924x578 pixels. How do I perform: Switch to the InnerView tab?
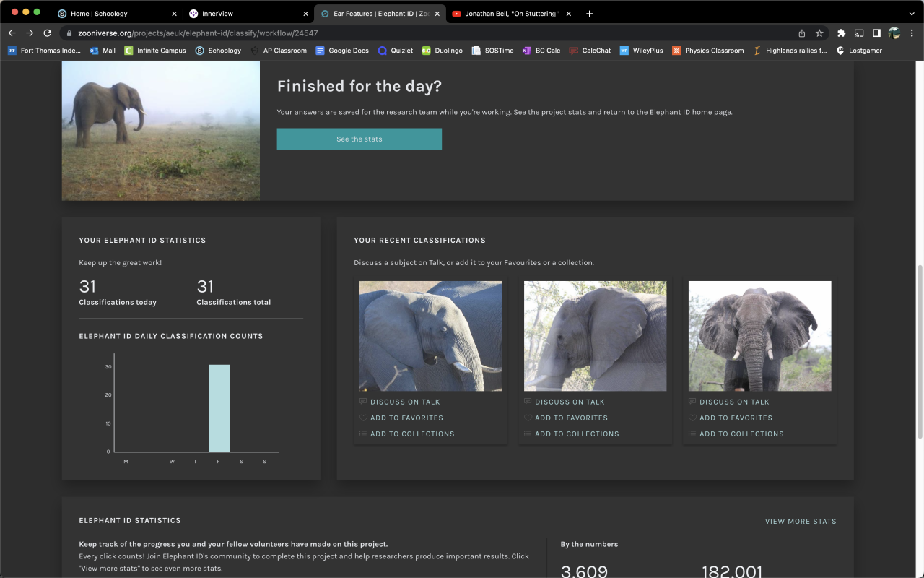pos(248,14)
